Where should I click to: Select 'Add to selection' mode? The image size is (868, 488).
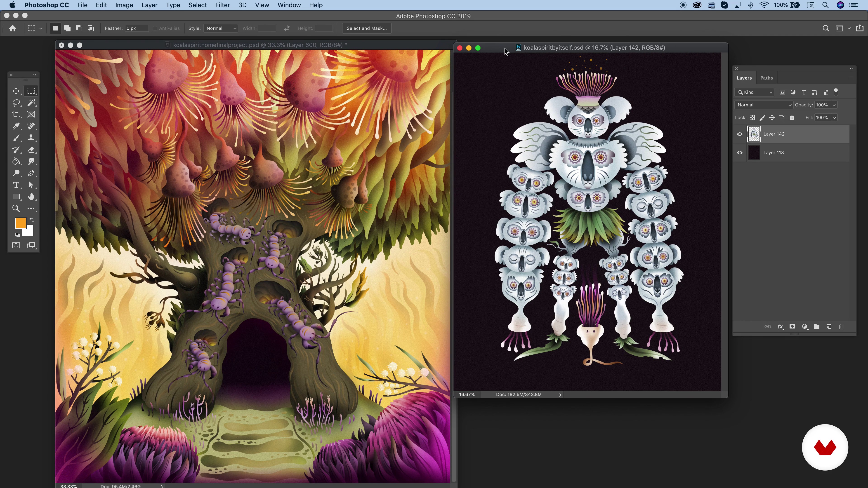[x=67, y=28]
